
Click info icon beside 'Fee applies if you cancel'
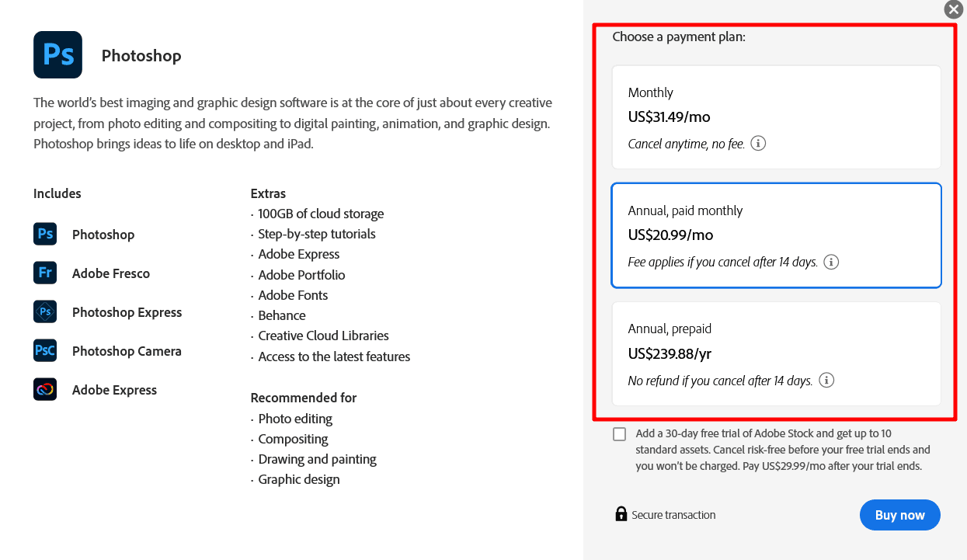pos(831,262)
